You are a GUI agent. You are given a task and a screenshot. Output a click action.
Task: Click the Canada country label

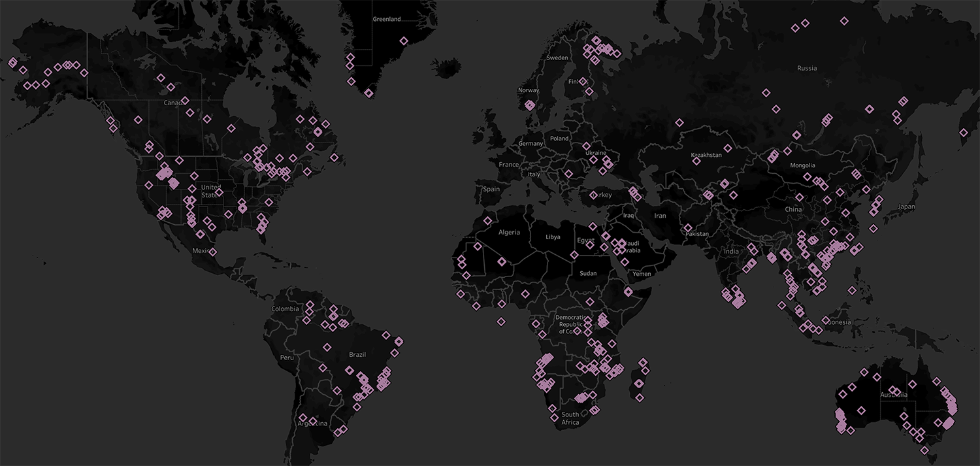coord(174,103)
